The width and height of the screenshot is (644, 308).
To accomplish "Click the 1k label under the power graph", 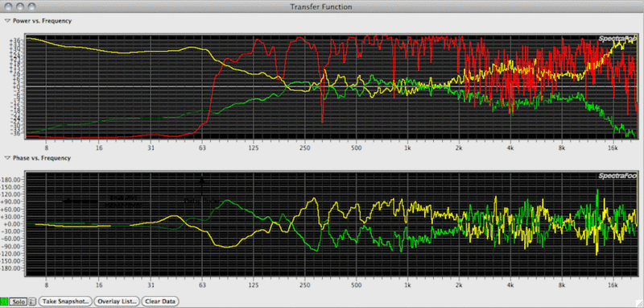I will (407, 148).
